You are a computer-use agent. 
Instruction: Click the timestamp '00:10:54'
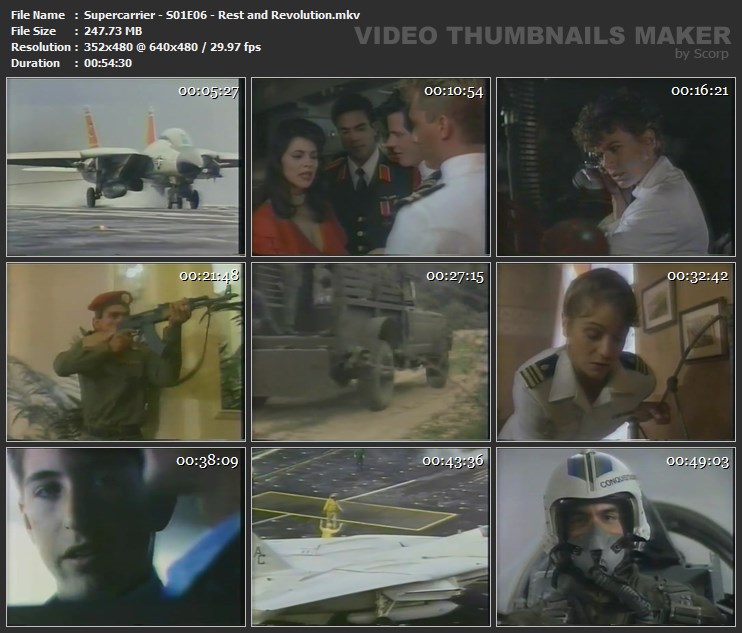tap(454, 91)
